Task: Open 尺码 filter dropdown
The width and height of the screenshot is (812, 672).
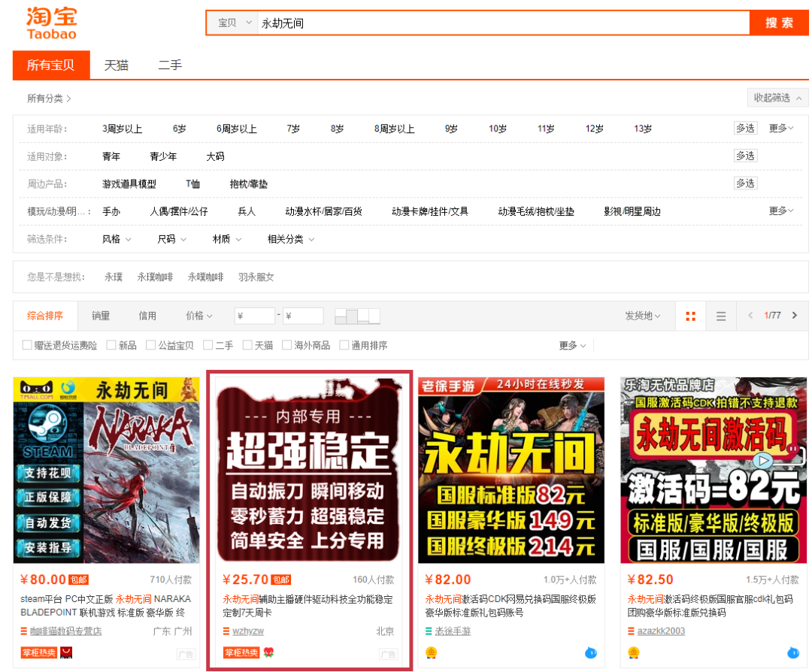Action: click(x=172, y=239)
